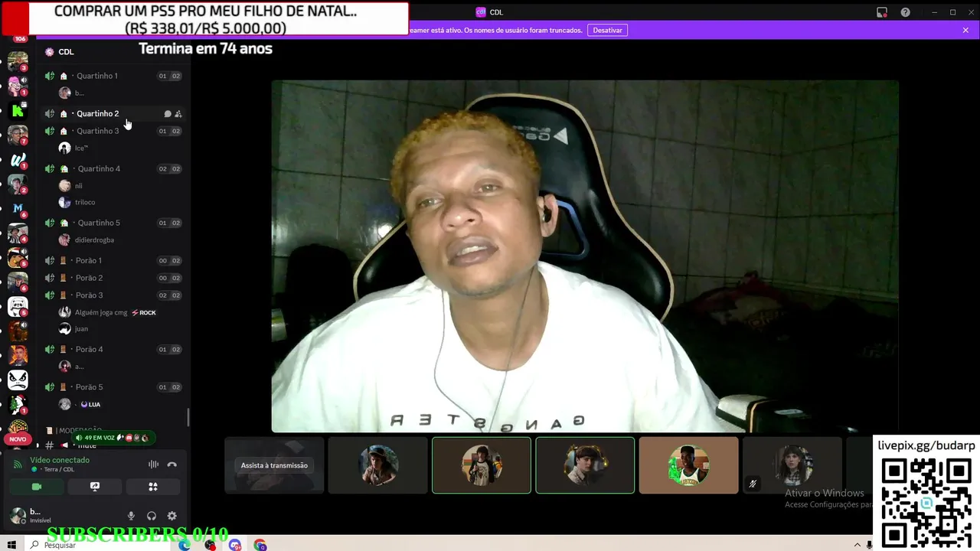
Task: Open the green K icon server
Action: tap(18, 112)
